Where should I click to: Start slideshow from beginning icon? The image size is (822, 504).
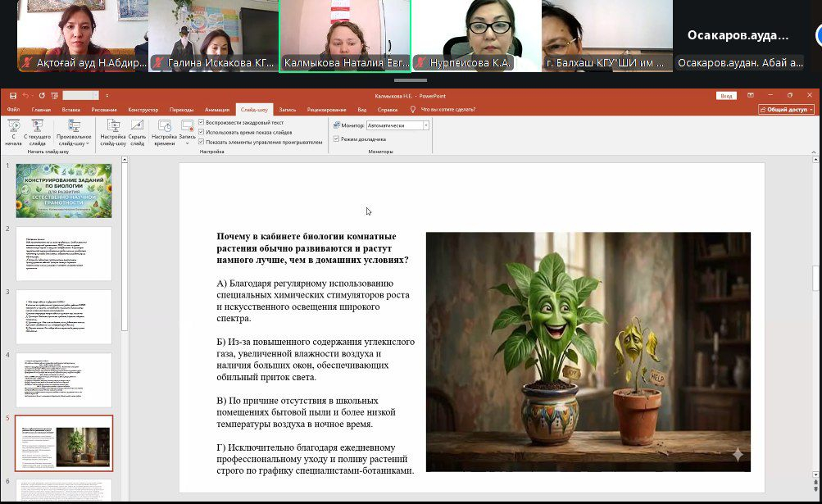tap(13, 127)
